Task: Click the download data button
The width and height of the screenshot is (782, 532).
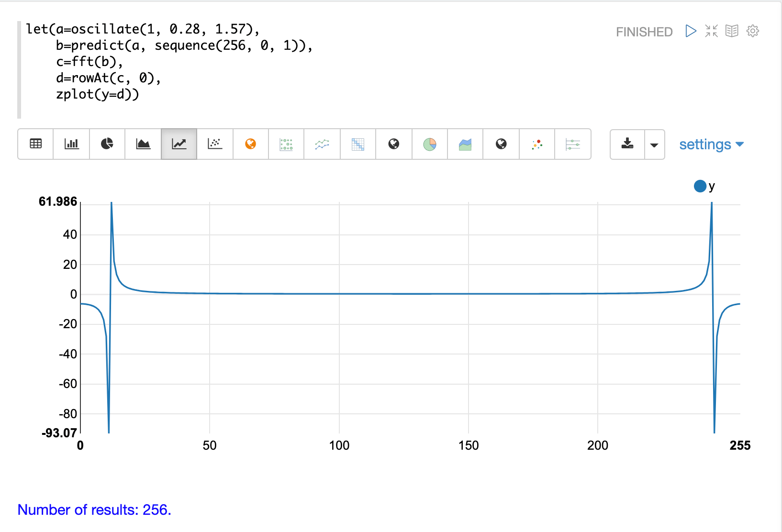Action: (628, 144)
